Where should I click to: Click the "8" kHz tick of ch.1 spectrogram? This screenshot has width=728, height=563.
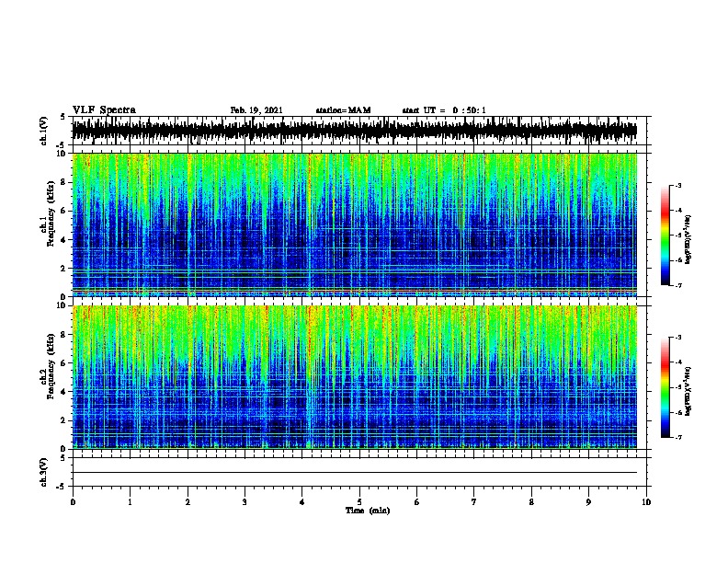point(63,182)
